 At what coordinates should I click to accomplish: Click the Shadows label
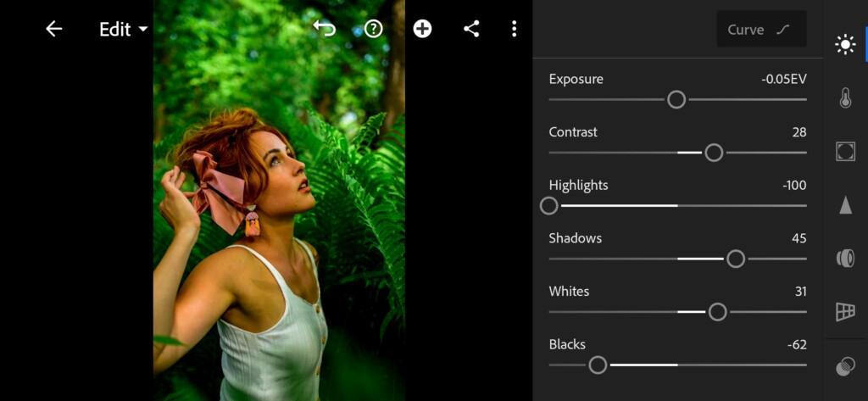(x=576, y=239)
